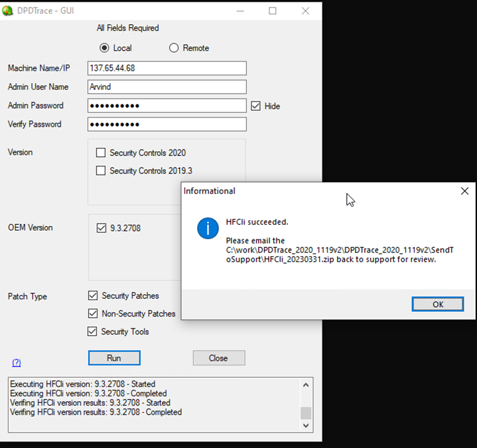Close the DPDTrace - GUI window

(x=305, y=11)
